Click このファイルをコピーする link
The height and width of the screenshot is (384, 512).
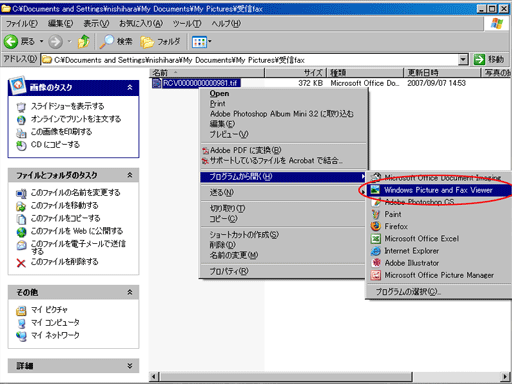(x=65, y=218)
